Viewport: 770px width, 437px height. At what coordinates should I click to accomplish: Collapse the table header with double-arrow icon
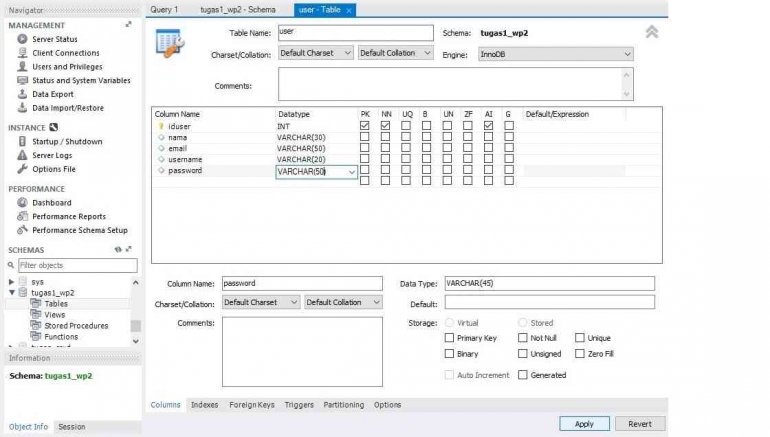point(652,32)
